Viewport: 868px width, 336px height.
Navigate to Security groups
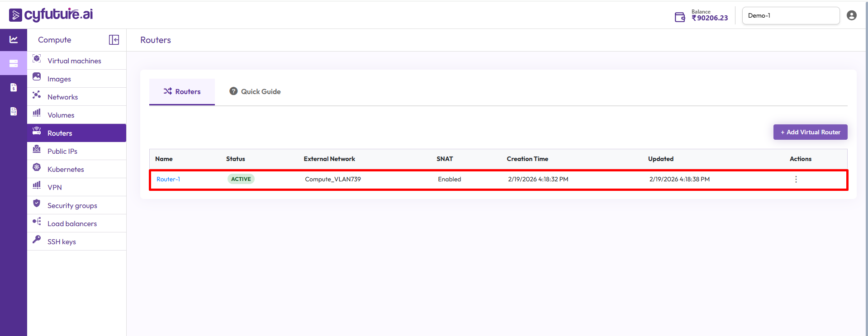click(72, 205)
